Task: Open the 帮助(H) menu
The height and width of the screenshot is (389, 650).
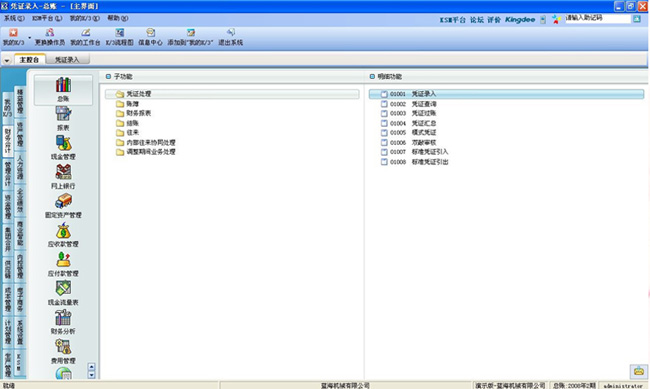Action: click(118, 18)
